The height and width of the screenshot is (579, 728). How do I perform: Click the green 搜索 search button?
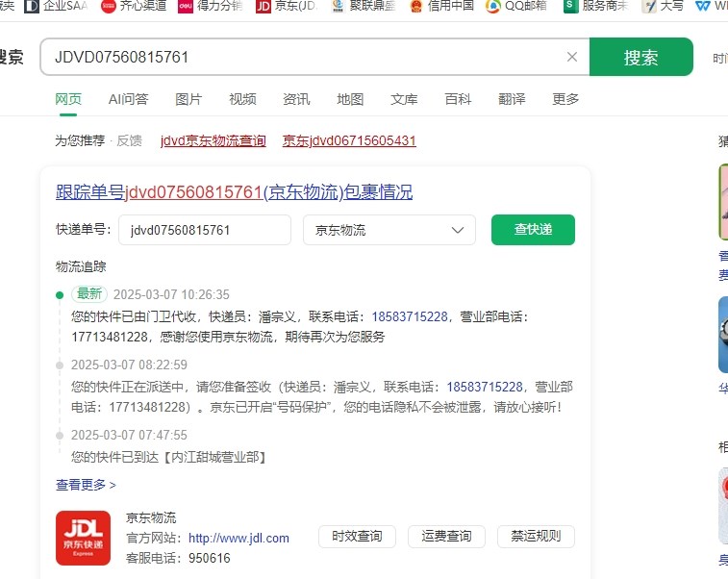(641, 57)
